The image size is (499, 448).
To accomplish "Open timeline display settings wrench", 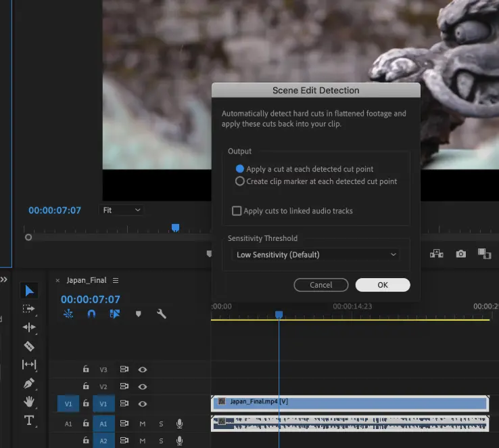I will (x=161, y=314).
